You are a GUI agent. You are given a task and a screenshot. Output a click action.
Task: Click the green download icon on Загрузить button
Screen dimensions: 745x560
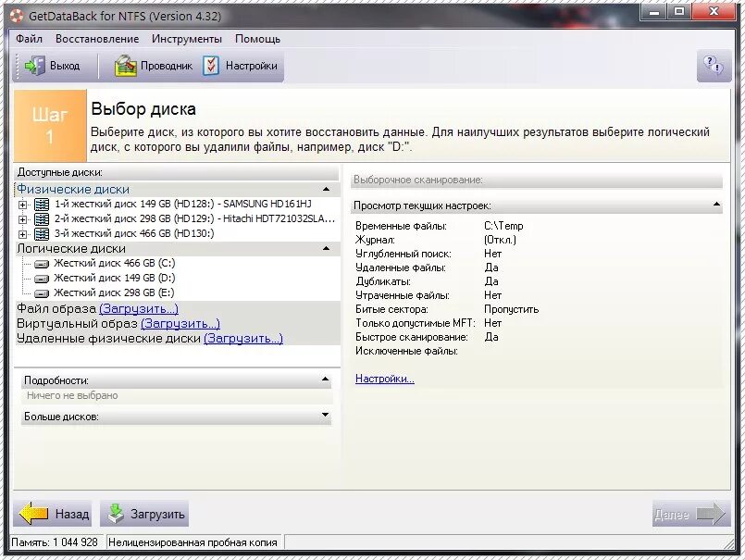point(116,514)
